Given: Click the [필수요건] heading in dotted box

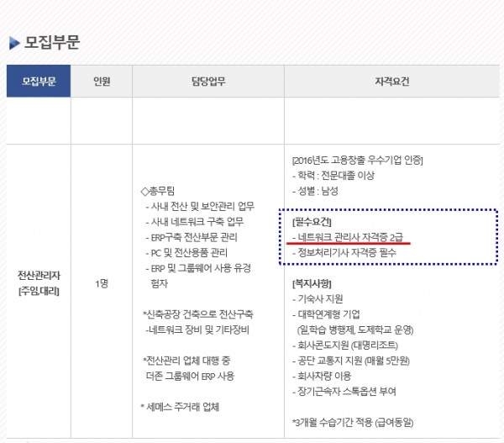Looking at the screenshot, I should tap(307, 221).
